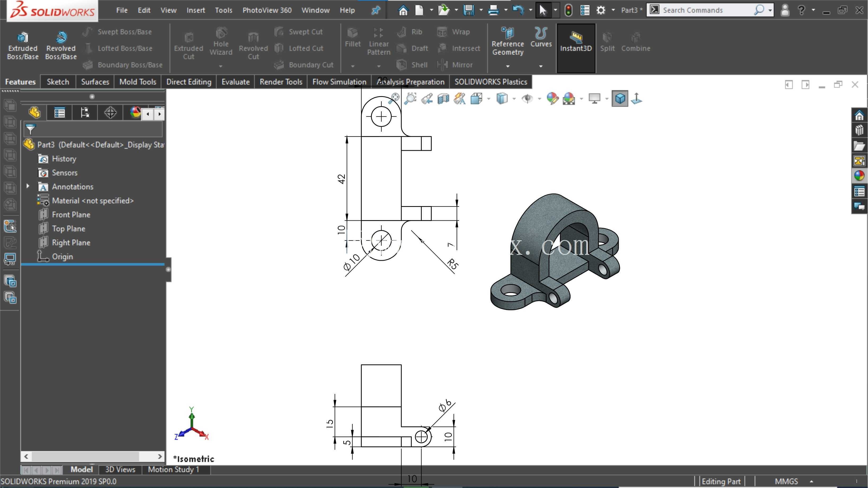Open the DisplayManager color ball tab
The height and width of the screenshot is (488, 868).
pyautogui.click(x=135, y=113)
